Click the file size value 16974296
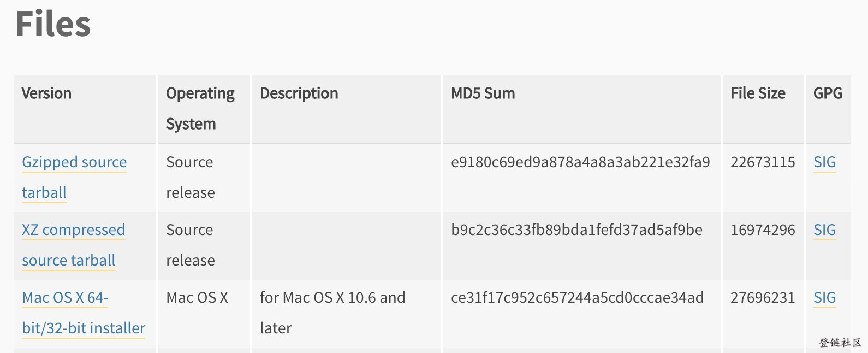 (763, 230)
